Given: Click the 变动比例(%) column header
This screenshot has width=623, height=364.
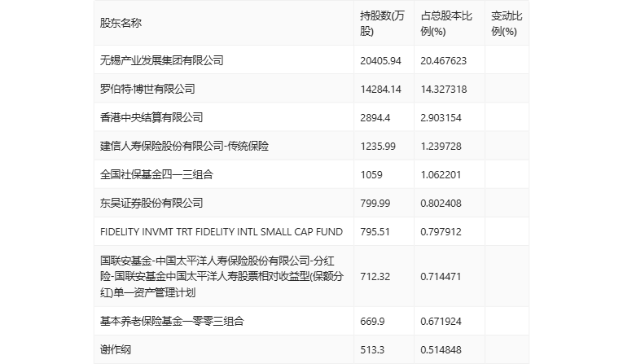Looking at the screenshot, I should [x=507, y=24].
